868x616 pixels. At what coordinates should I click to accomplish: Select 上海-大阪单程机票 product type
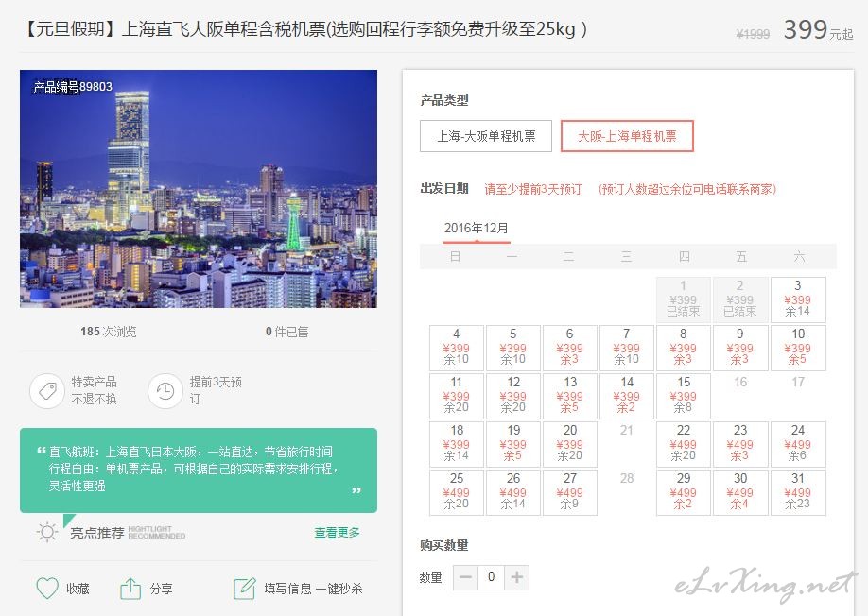(486, 136)
